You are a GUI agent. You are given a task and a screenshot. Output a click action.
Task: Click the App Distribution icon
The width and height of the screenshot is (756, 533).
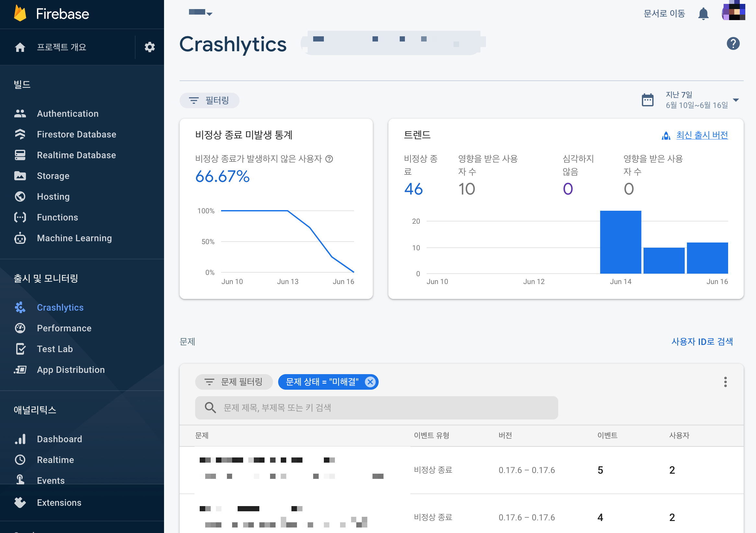pyautogui.click(x=20, y=370)
